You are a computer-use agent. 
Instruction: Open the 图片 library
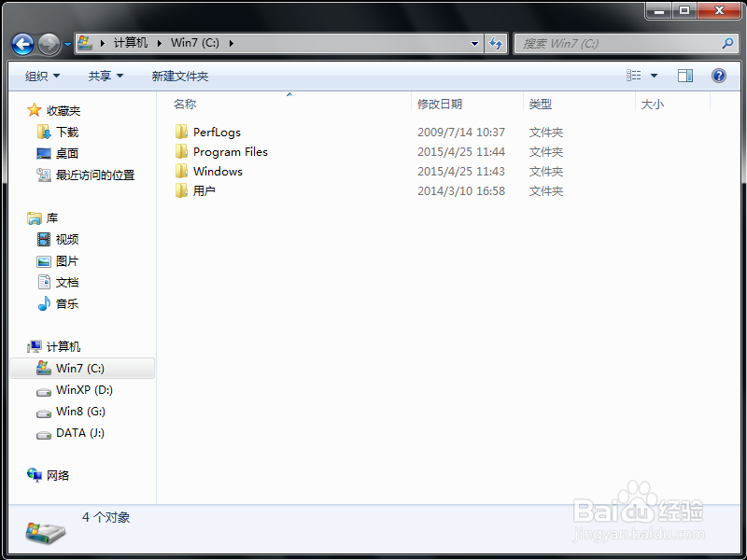click(67, 261)
